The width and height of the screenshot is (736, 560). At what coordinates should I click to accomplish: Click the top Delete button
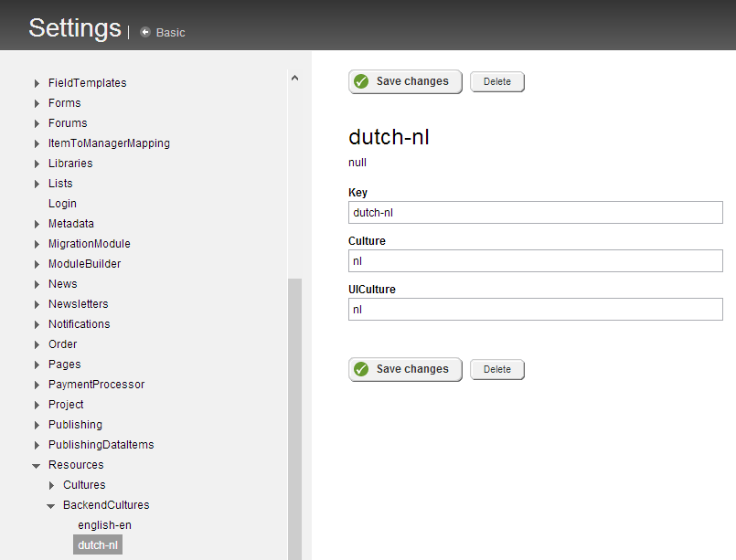pyautogui.click(x=497, y=81)
